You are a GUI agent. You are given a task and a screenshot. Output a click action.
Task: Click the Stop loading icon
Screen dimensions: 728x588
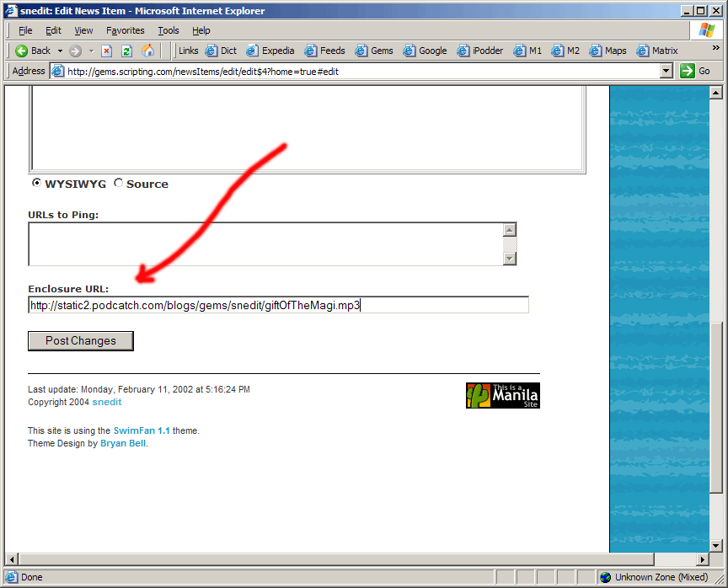tap(107, 51)
